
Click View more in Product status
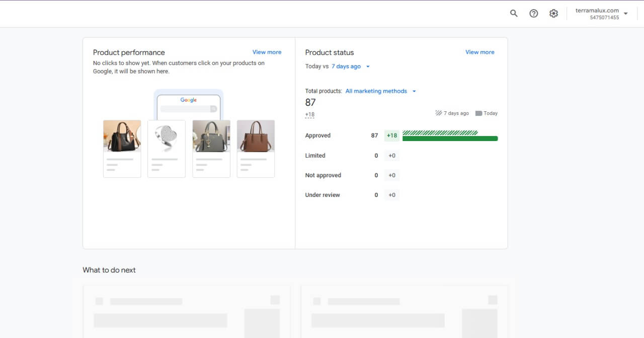[x=479, y=52]
